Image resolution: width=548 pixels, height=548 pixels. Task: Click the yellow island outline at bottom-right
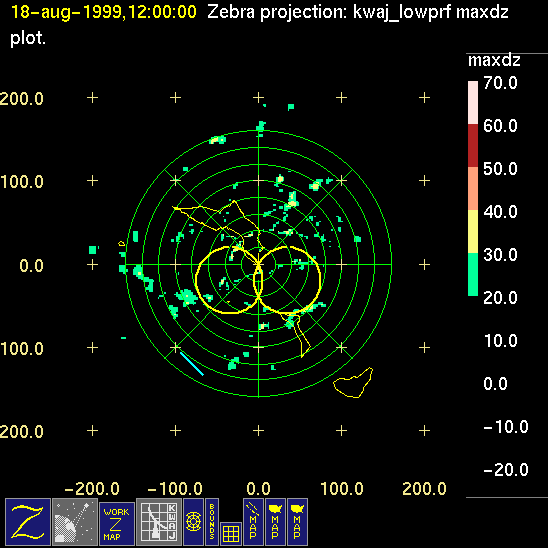pyautogui.click(x=353, y=382)
